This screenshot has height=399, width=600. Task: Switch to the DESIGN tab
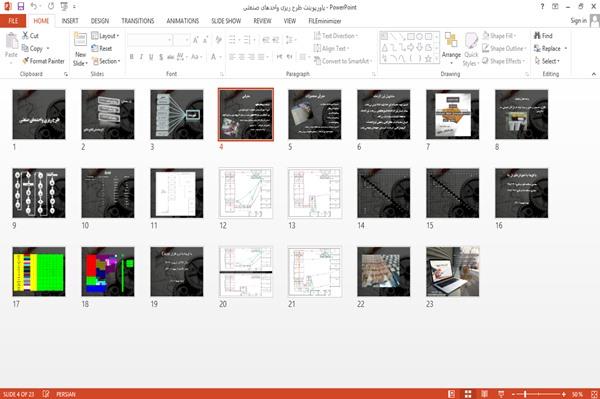100,21
